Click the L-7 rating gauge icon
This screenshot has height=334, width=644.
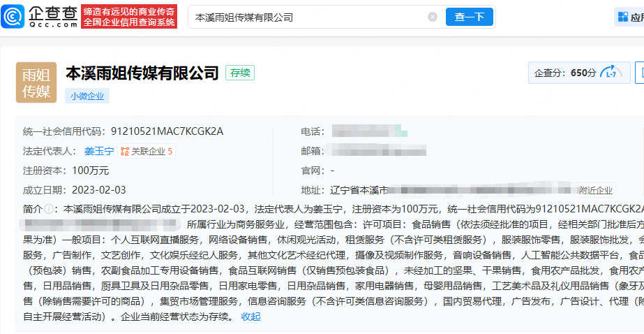click(x=611, y=73)
